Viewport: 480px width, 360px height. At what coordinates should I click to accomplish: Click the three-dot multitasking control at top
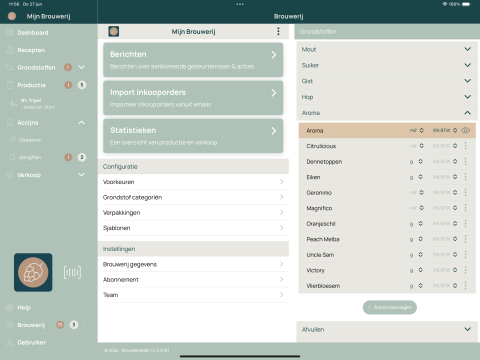coord(240,4)
